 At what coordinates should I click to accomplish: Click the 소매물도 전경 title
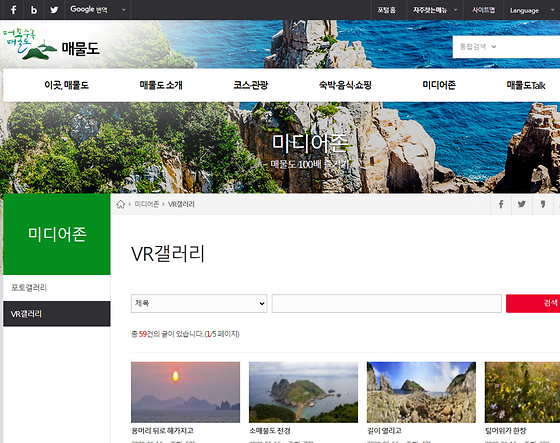point(270,431)
